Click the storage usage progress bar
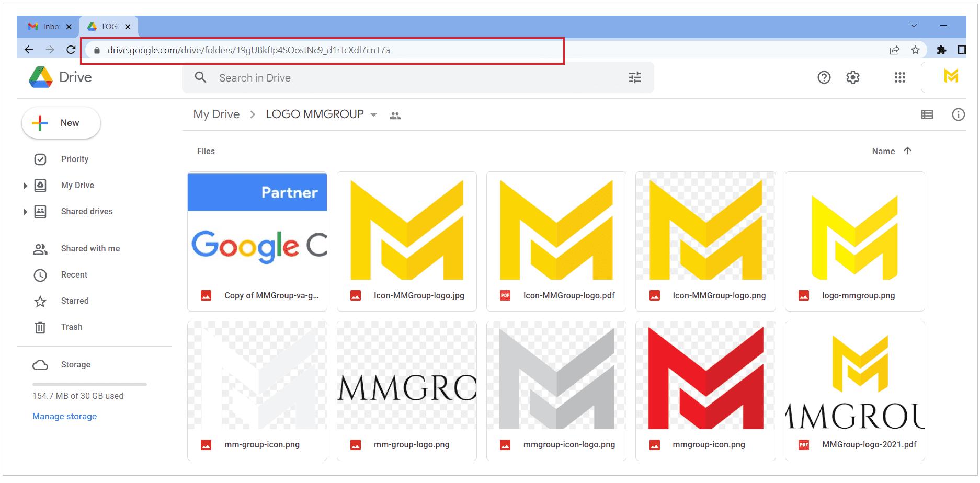980x483 pixels. point(89,384)
